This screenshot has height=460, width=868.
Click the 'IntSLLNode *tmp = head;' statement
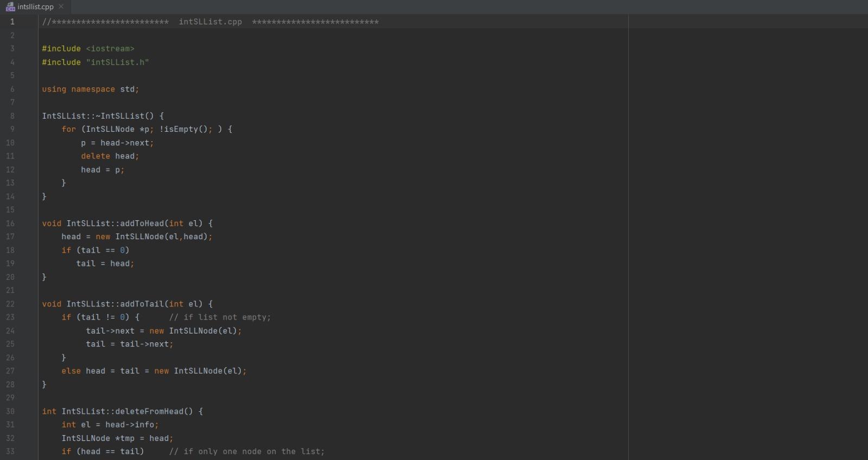pos(117,438)
